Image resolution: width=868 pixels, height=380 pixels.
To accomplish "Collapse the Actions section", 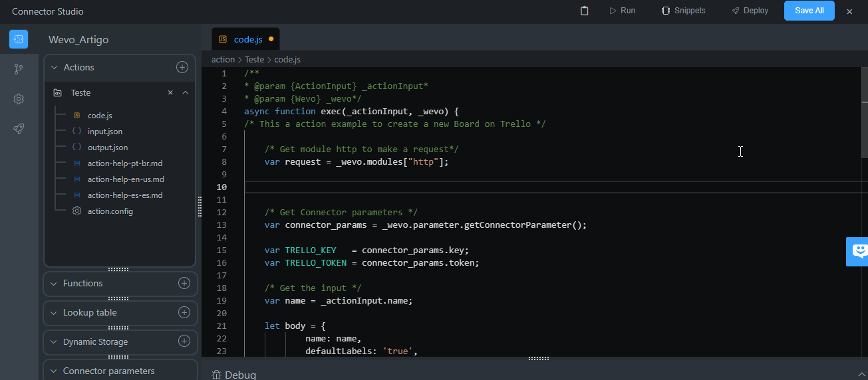I will (55, 67).
